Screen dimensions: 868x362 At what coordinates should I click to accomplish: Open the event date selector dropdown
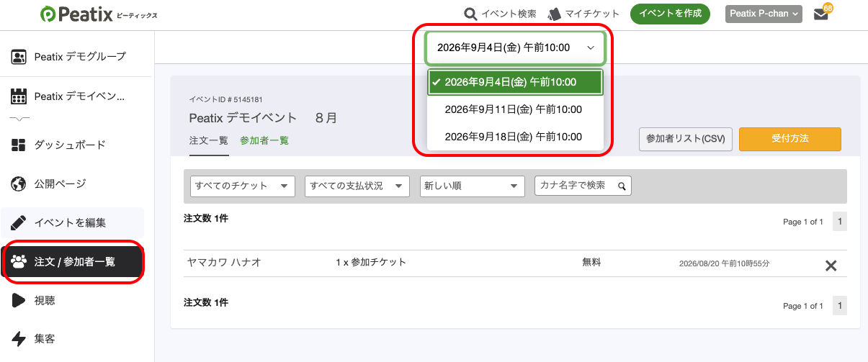(x=515, y=47)
